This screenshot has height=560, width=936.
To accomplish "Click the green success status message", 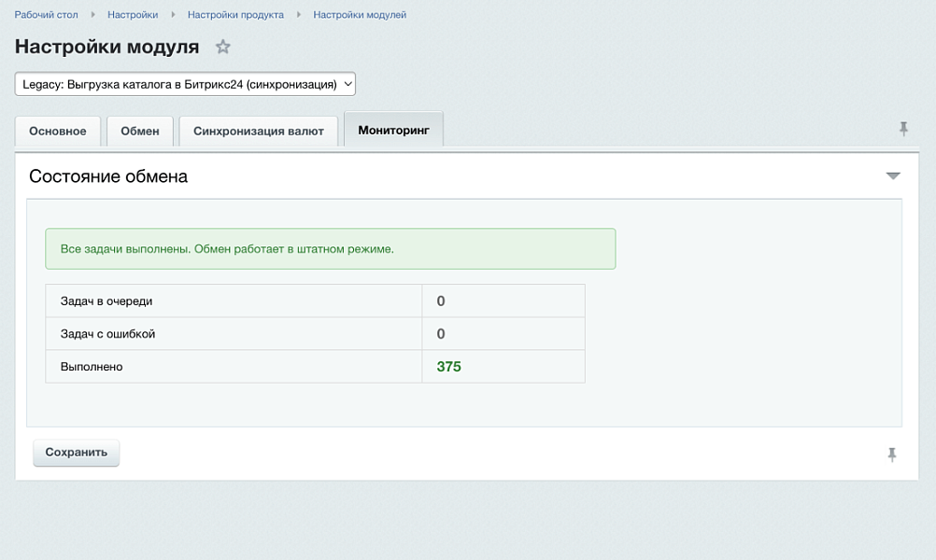I will click(330, 249).
